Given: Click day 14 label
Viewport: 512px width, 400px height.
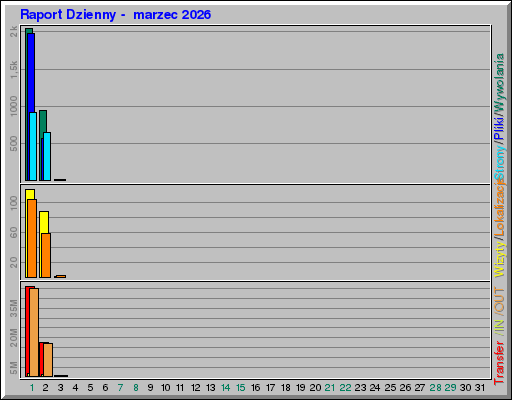Looking at the screenshot, I should 226,388.
